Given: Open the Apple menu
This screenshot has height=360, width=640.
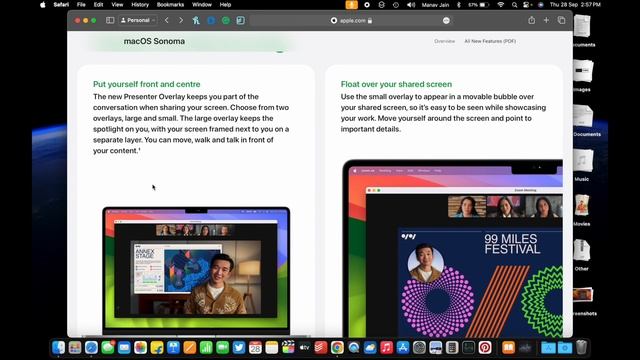Looking at the screenshot, I should (x=43, y=4).
